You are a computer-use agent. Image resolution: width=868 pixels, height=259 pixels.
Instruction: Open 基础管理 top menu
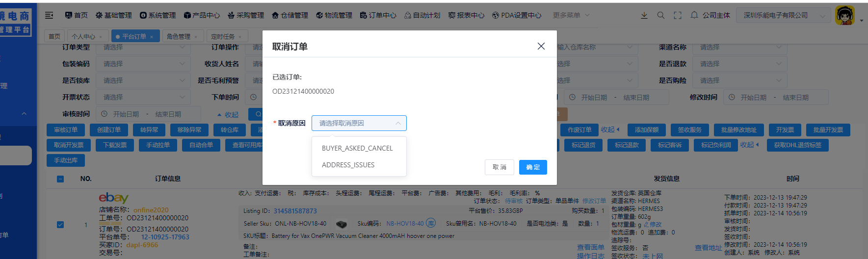[114, 15]
